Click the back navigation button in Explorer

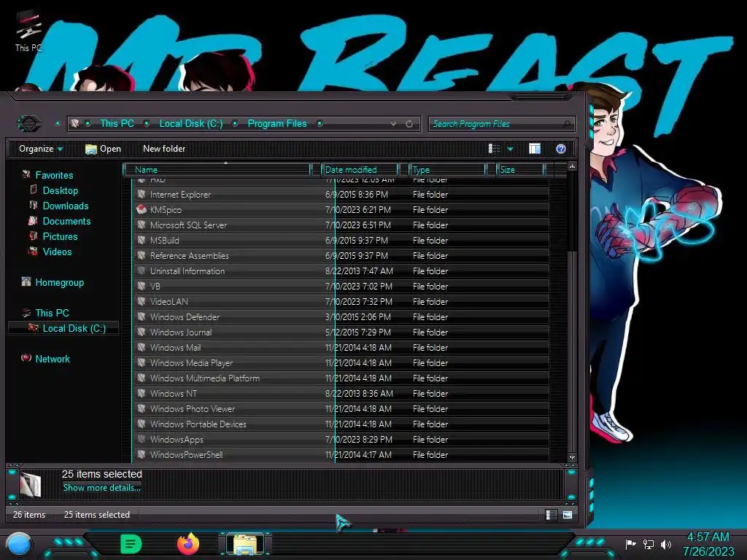point(29,124)
